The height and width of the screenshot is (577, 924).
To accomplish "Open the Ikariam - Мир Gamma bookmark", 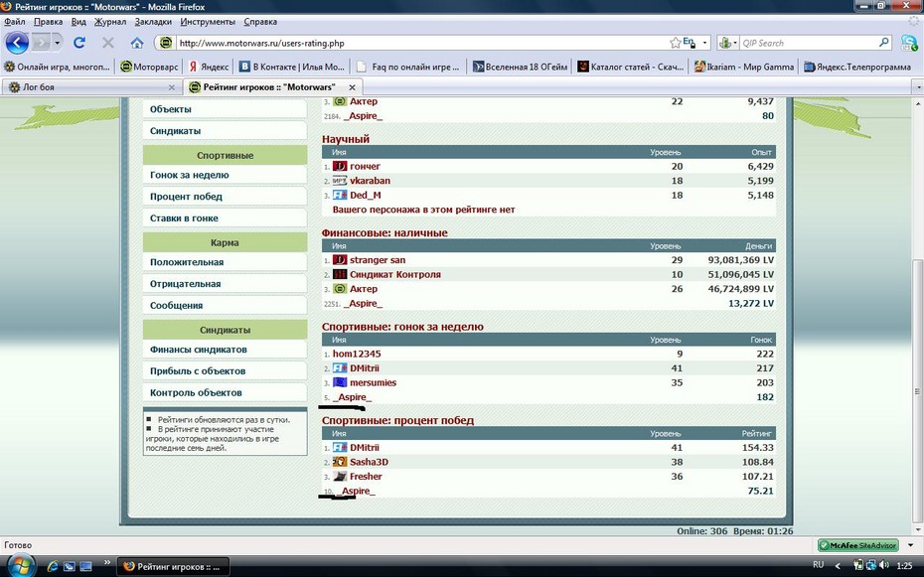I will click(744, 67).
